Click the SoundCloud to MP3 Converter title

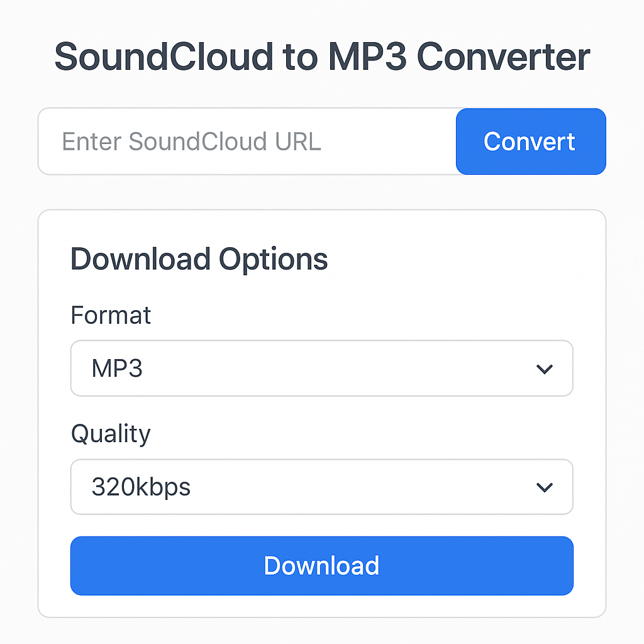[x=322, y=57]
